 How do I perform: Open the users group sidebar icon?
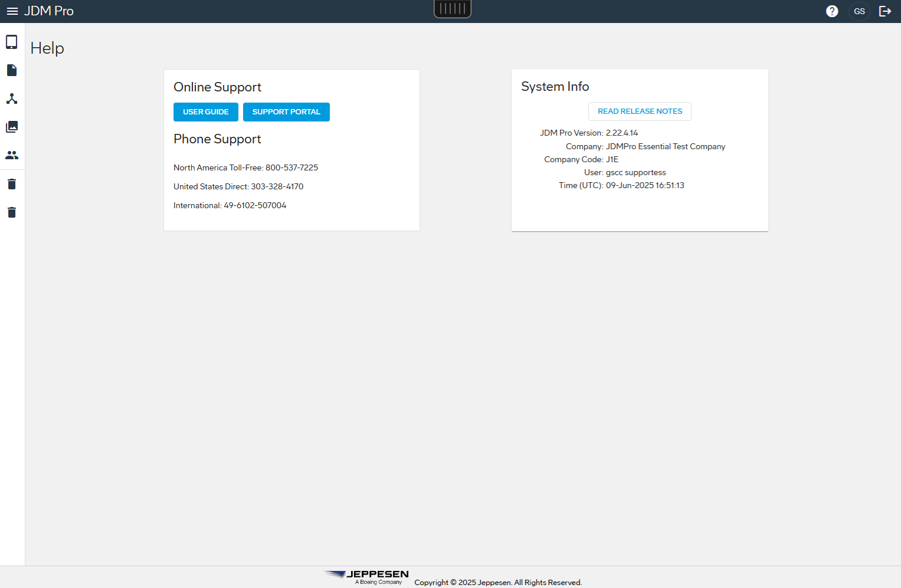click(12, 155)
